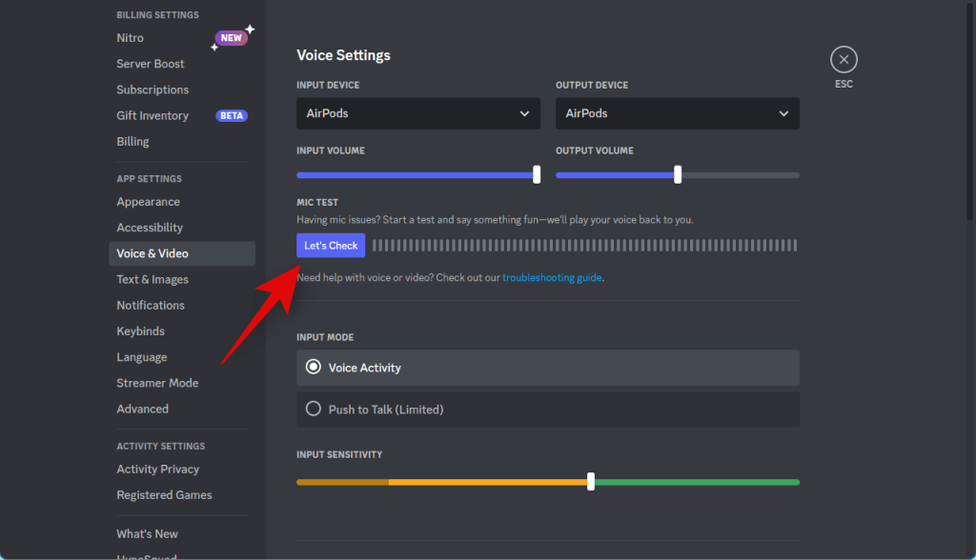Check What's New in Discord

pyautogui.click(x=147, y=533)
